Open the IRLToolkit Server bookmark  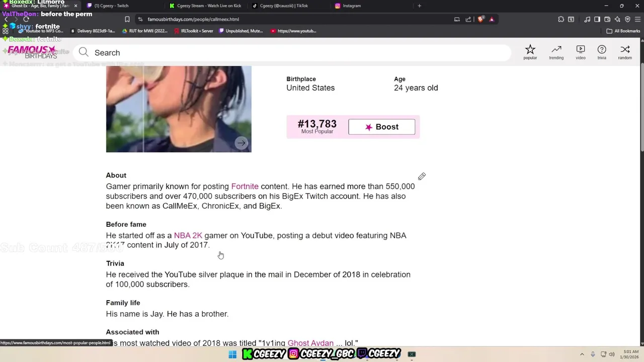194,31
